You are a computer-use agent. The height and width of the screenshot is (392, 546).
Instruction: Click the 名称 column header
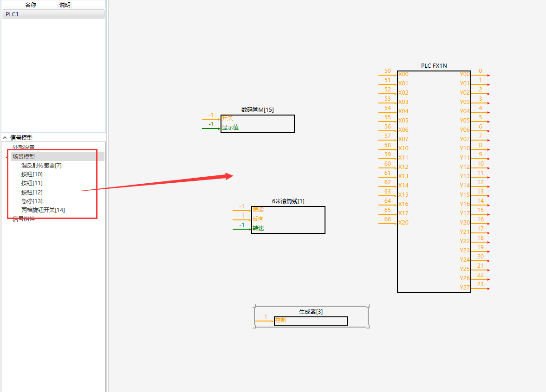click(31, 5)
